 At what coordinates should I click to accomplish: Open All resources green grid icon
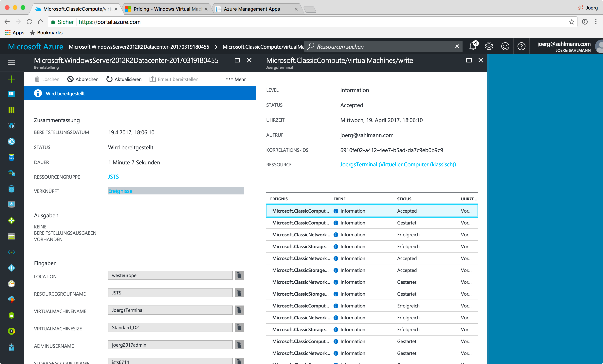click(x=11, y=110)
